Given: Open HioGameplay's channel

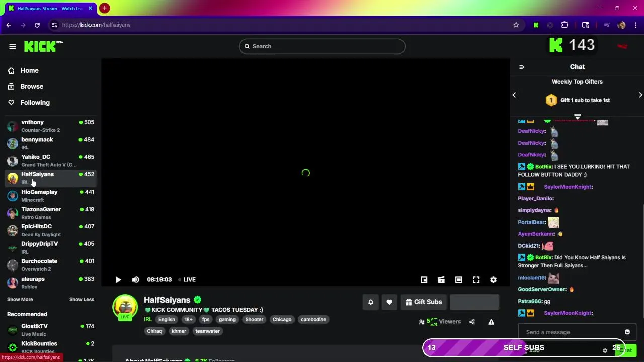Looking at the screenshot, I should pyautogui.click(x=50, y=196).
